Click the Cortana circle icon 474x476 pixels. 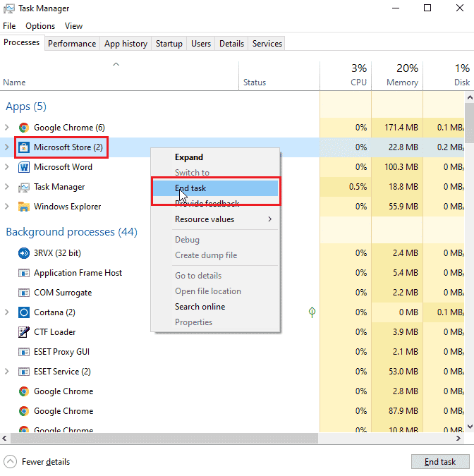point(24,312)
